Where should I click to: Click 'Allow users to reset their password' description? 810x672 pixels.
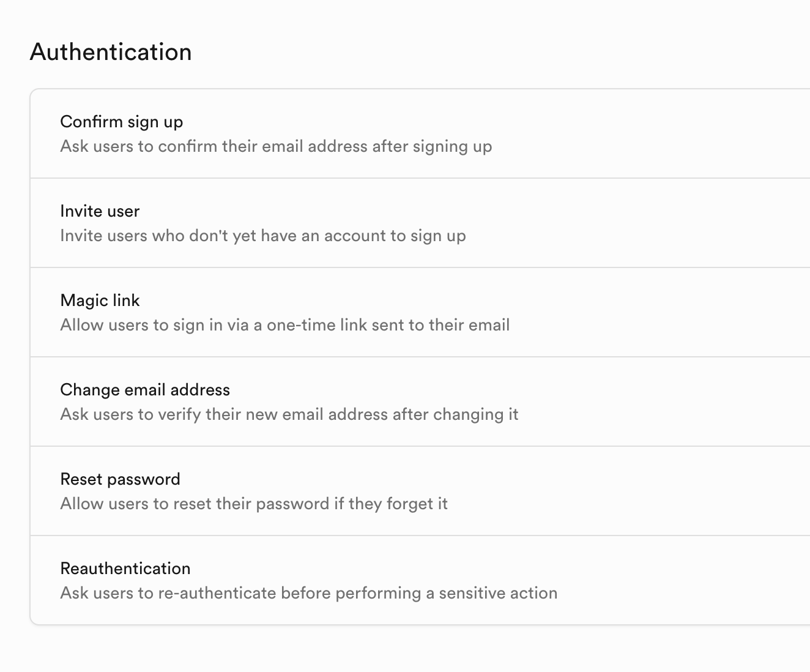254,504
